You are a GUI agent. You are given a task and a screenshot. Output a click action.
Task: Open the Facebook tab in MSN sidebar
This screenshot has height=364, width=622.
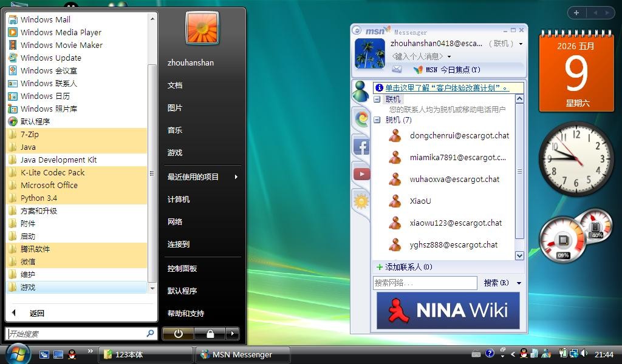[361, 147]
